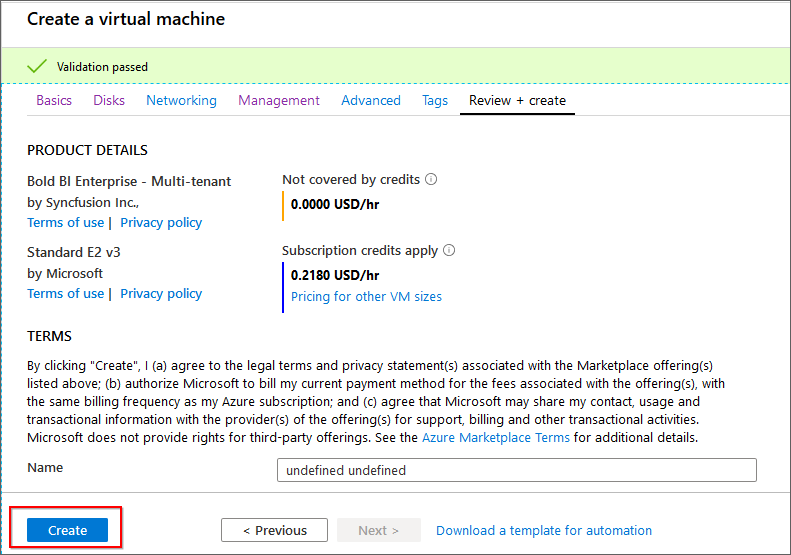Image resolution: width=791 pixels, height=555 pixels.
Task: Click the Name input field
Action: coord(517,470)
